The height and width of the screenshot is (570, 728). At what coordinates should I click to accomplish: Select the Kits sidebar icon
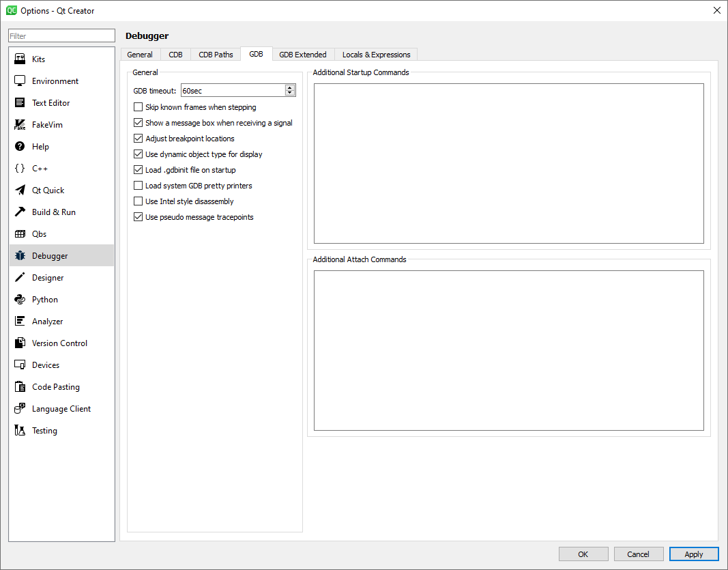coord(19,59)
